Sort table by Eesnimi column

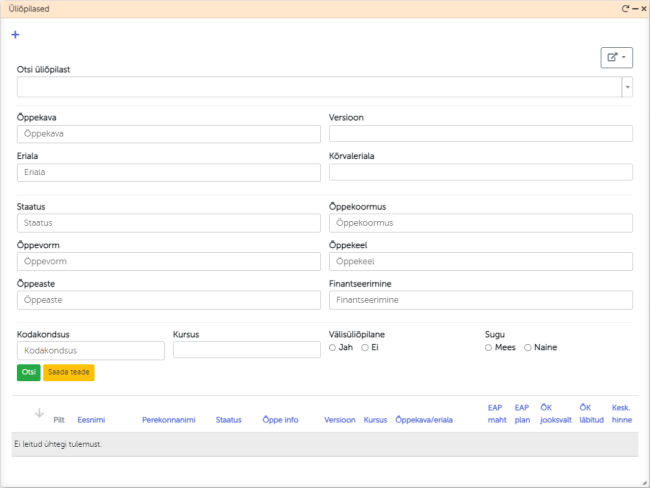click(91, 420)
